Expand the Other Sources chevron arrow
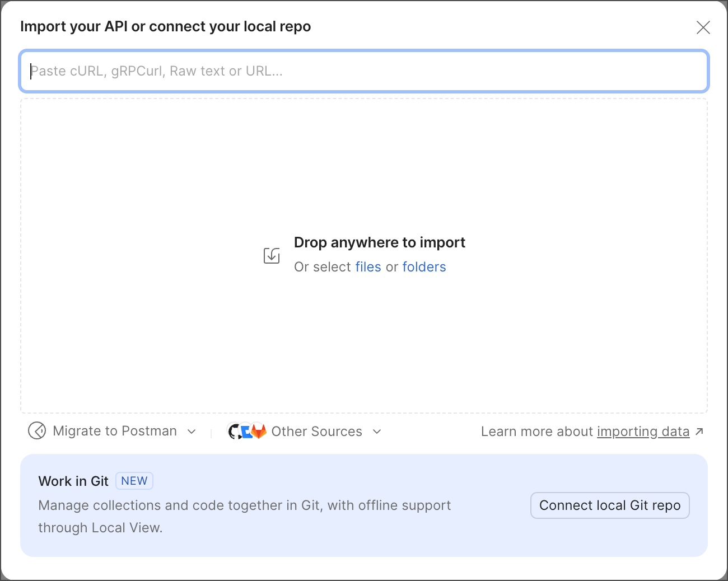 click(x=377, y=432)
